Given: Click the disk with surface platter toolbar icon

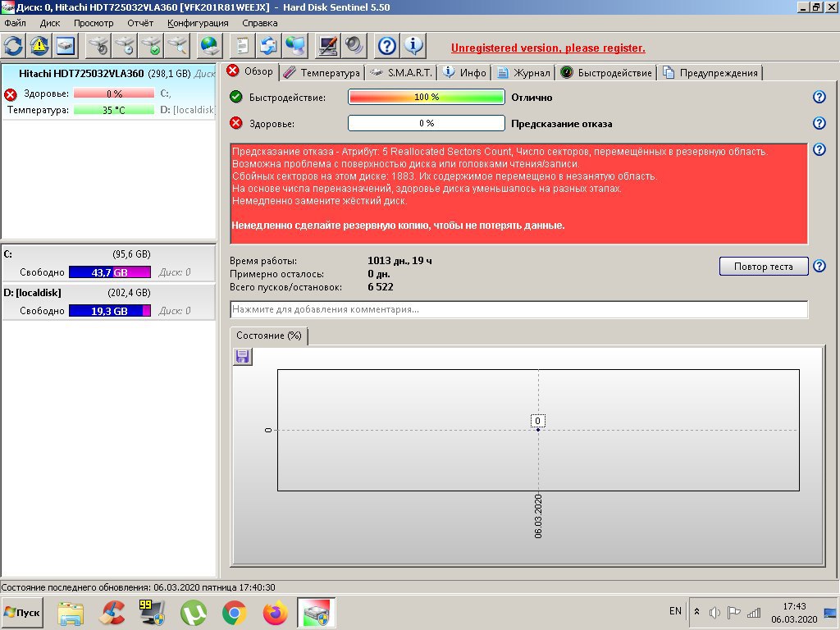Looking at the screenshot, I should pyautogui.click(x=99, y=46).
